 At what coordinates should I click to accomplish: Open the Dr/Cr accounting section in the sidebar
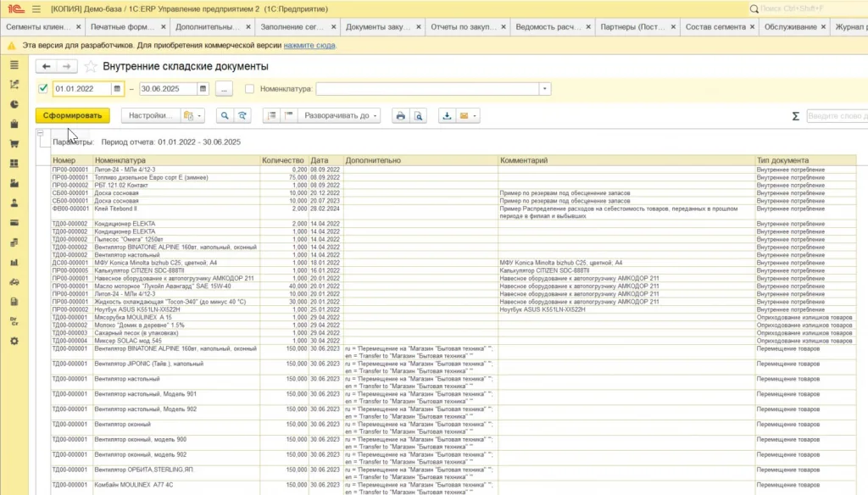[14, 322]
